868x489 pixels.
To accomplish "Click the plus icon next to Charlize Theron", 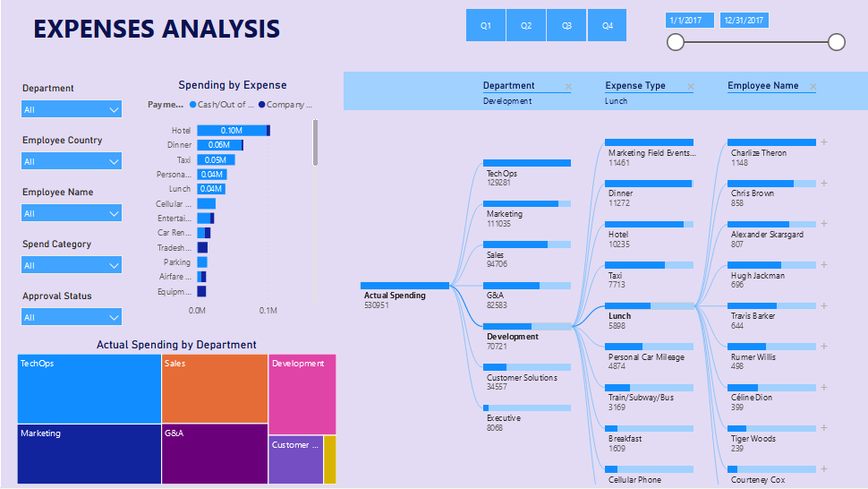I will (x=824, y=142).
